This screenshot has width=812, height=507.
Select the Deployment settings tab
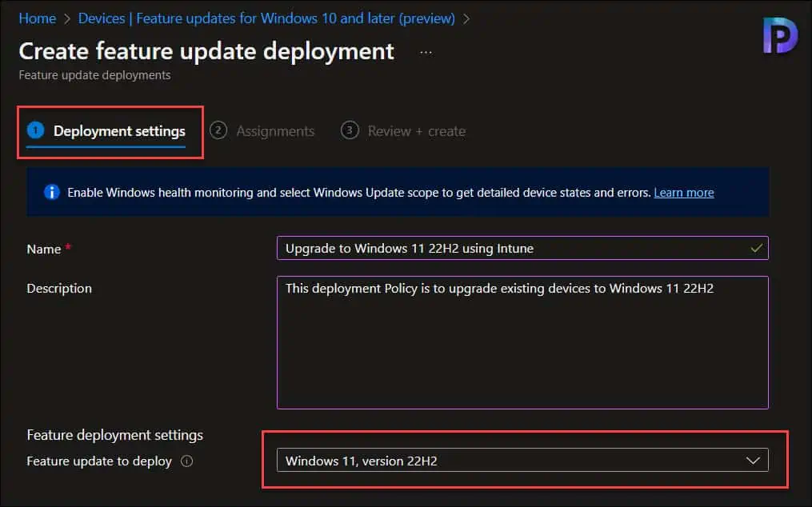click(106, 131)
